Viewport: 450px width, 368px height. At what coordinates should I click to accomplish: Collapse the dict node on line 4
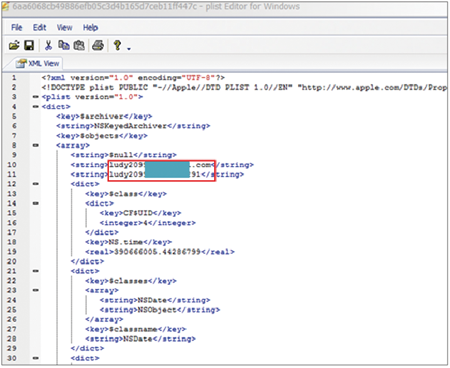tap(36, 107)
